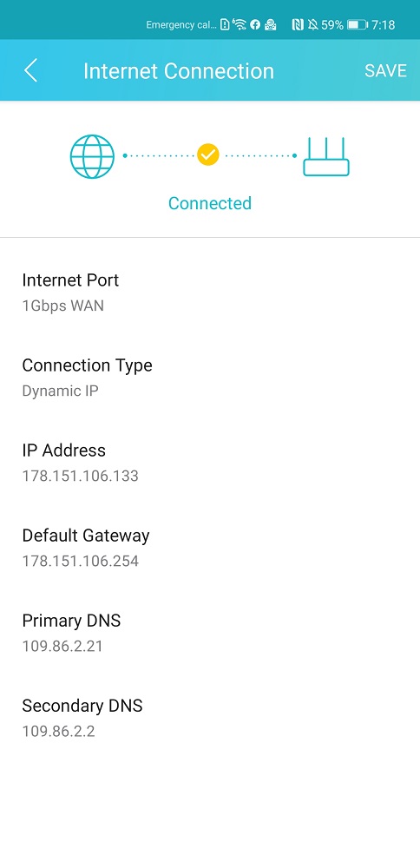Tap the Facebook notification icon
The height and width of the screenshot is (868, 420).
[x=255, y=24]
